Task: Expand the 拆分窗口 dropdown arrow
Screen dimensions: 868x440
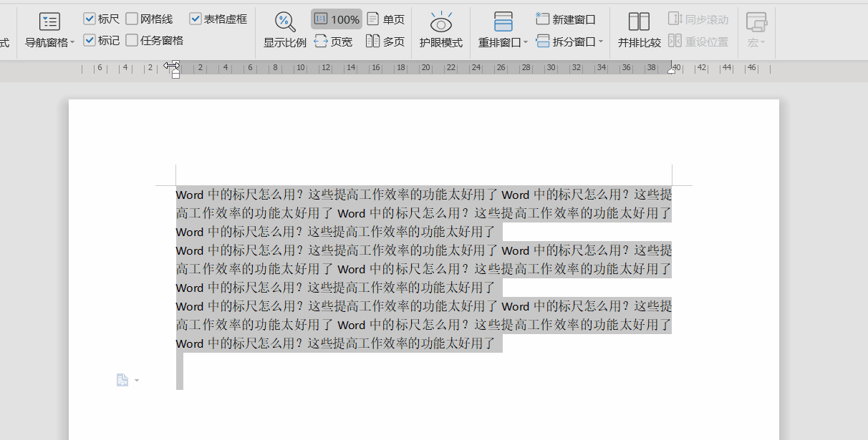Action: [600, 42]
